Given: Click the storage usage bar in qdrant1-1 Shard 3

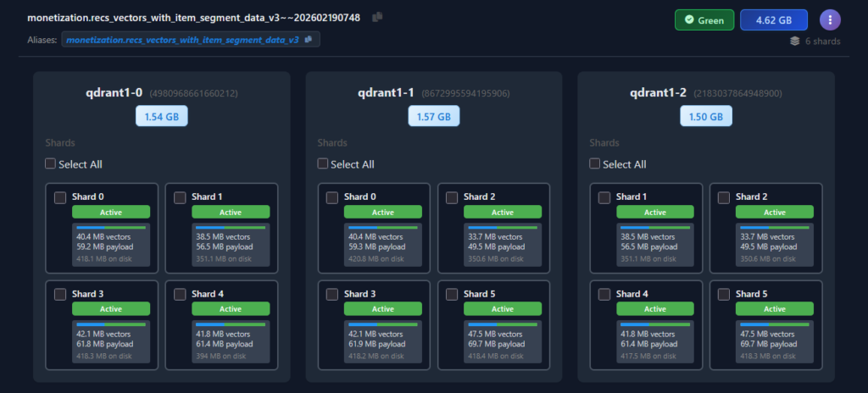Looking at the screenshot, I should click(382, 324).
